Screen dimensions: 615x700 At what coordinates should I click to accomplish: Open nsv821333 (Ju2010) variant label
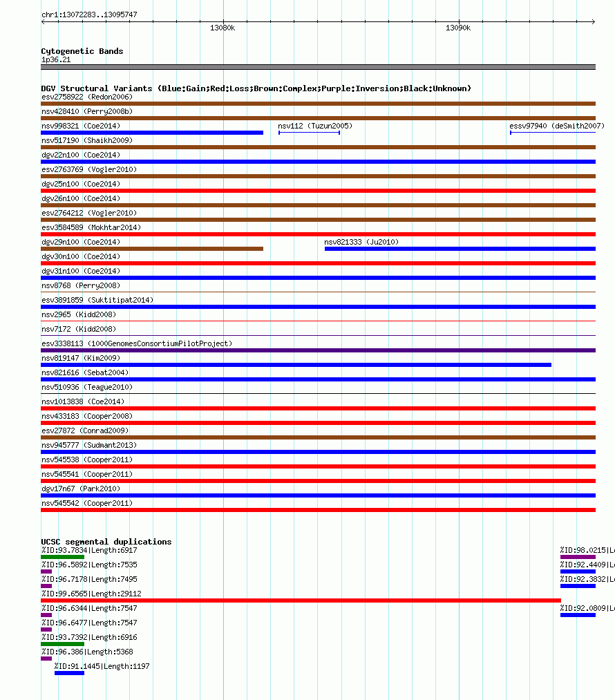point(361,242)
